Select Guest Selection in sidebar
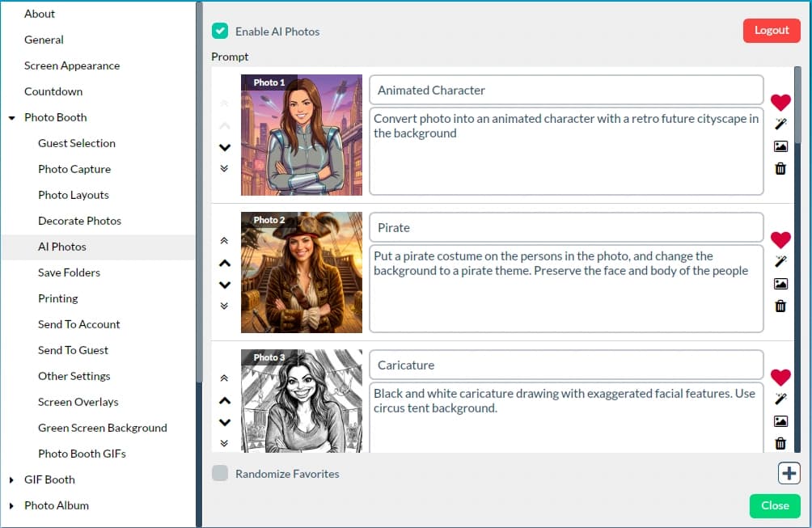The height and width of the screenshot is (528, 812). [77, 143]
